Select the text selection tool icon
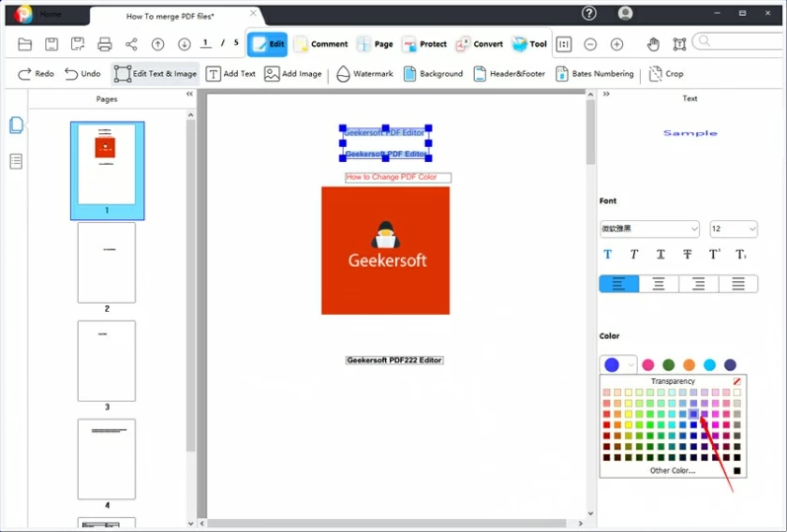This screenshot has width=787, height=532. (x=679, y=44)
